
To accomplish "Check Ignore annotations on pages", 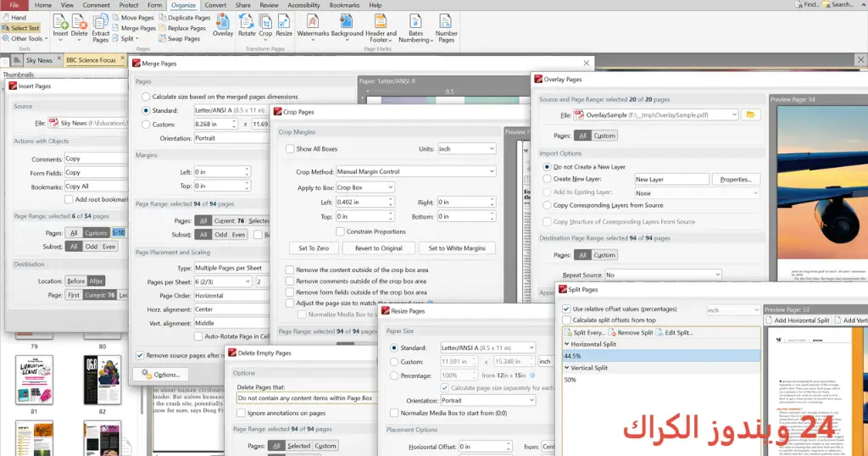I will click(x=241, y=413).
